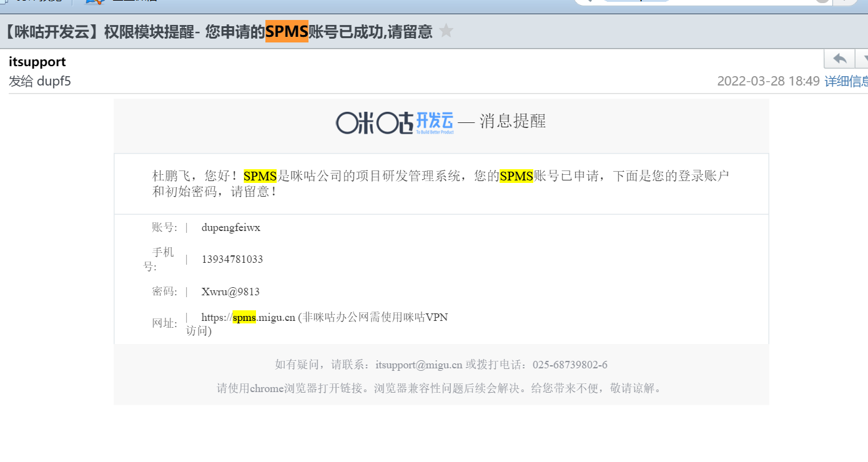Click the email timestamp 2022-03-28 18:49
The height and width of the screenshot is (462, 868).
[767, 81]
